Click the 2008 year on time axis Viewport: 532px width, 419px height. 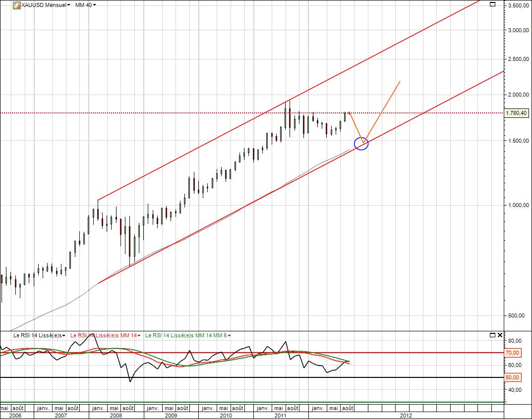coord(116,415)
